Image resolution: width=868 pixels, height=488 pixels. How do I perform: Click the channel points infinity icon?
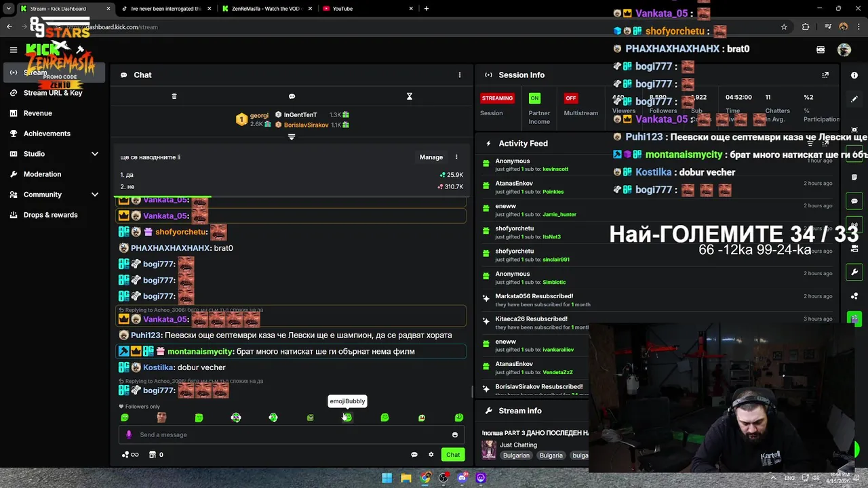(131, 455)
